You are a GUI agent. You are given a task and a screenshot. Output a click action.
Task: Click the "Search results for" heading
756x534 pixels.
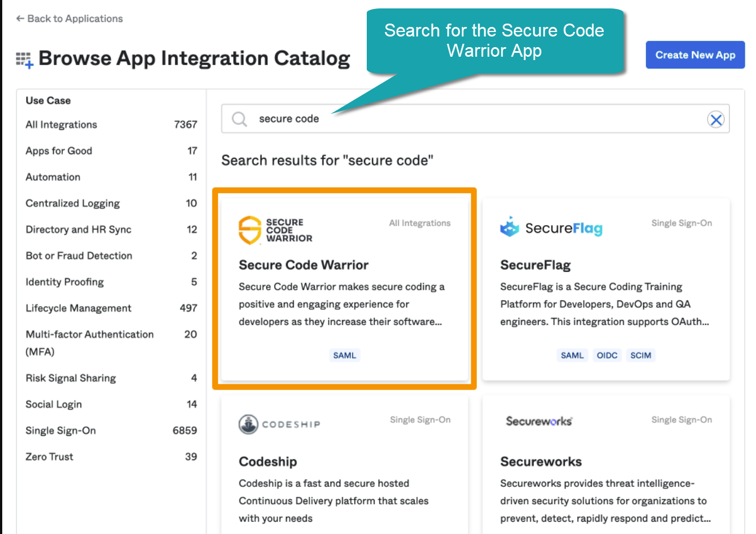[x=327, y=161]
